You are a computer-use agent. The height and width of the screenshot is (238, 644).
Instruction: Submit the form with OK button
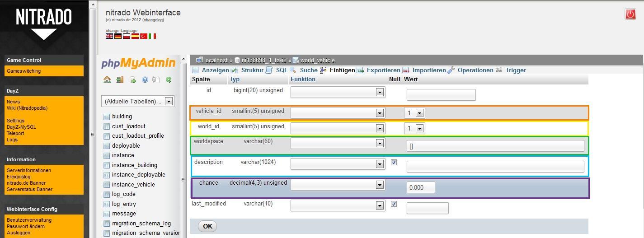[x=207, y=226]
